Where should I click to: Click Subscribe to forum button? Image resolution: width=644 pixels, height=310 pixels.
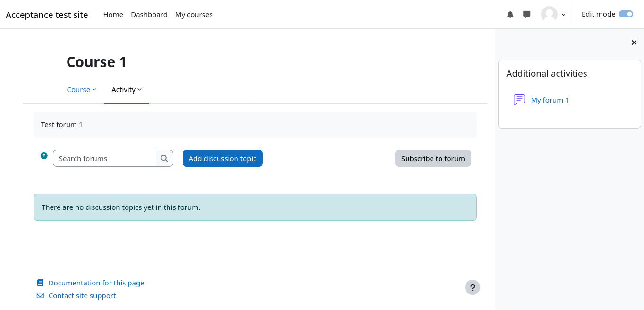(x=433, y=158)
